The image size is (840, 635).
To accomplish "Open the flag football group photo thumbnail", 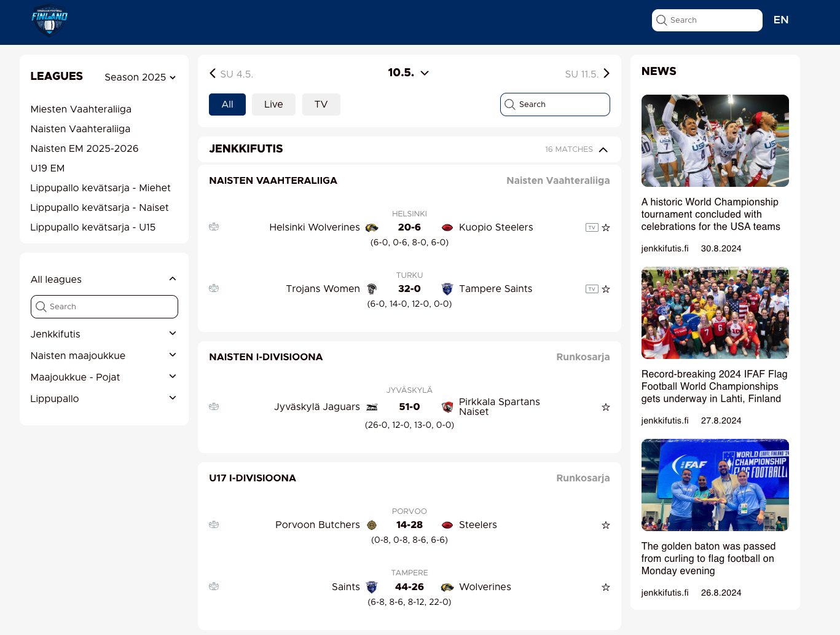I will [715, 313].
